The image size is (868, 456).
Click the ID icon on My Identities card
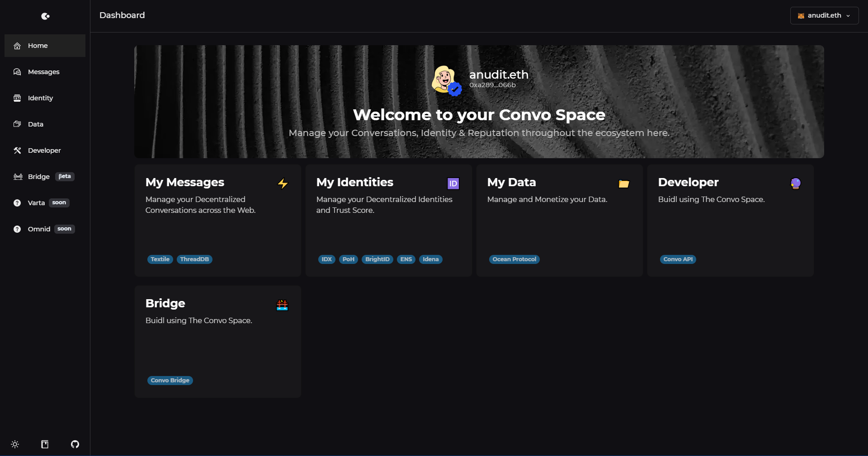point(453,183)
